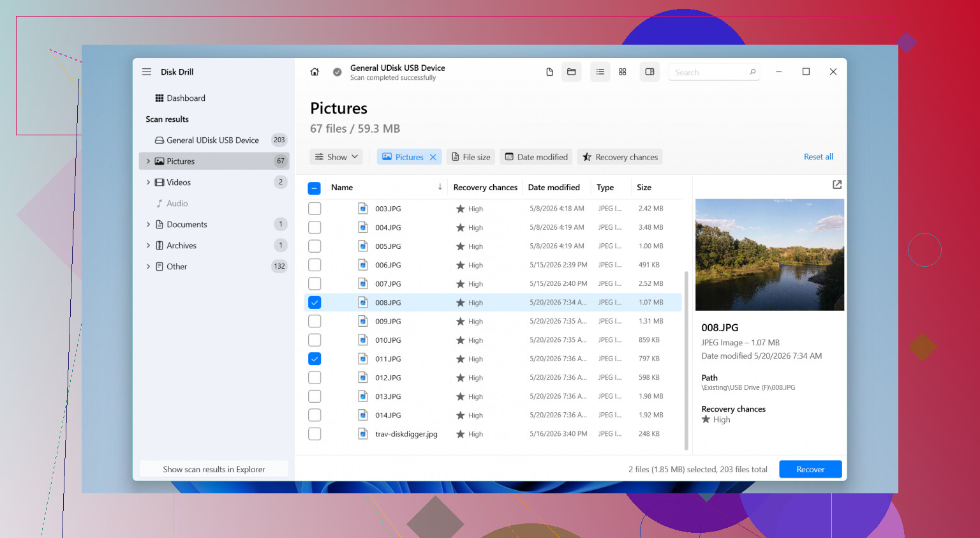
Task: Open the Date modified filter
Action: point(536,157)
